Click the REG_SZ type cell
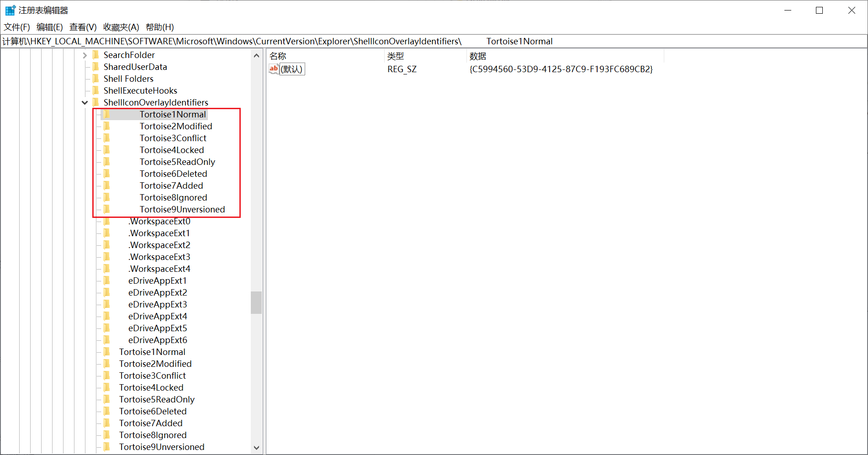 [x=402, y=69]
